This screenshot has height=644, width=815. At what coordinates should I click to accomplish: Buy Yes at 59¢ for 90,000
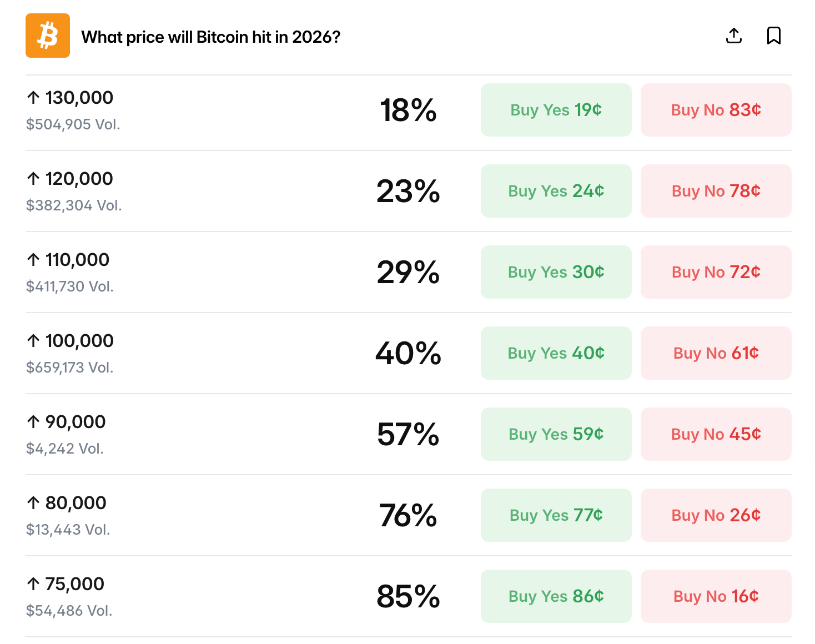(556, 434)
